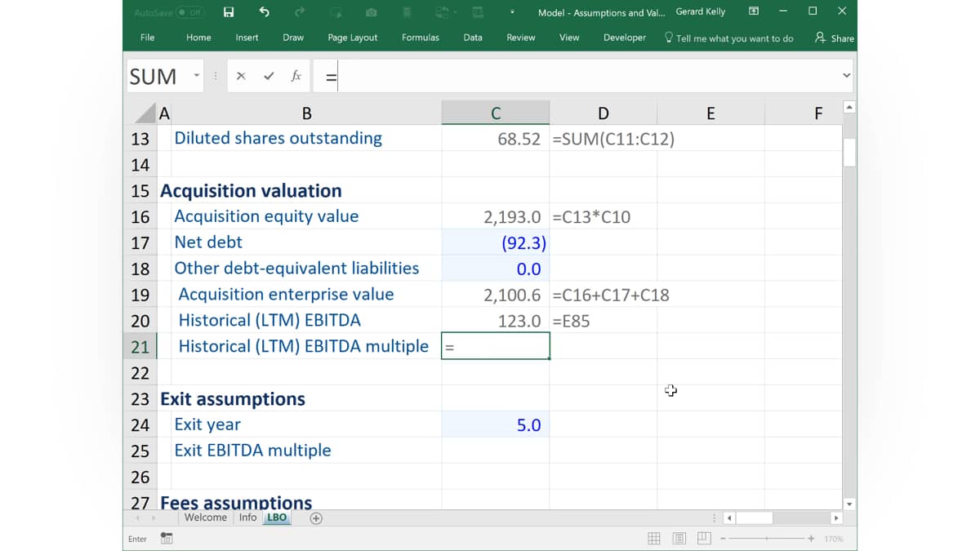
Task: Switch to the Info sheet tab
Action: click(x=248, y=518)
